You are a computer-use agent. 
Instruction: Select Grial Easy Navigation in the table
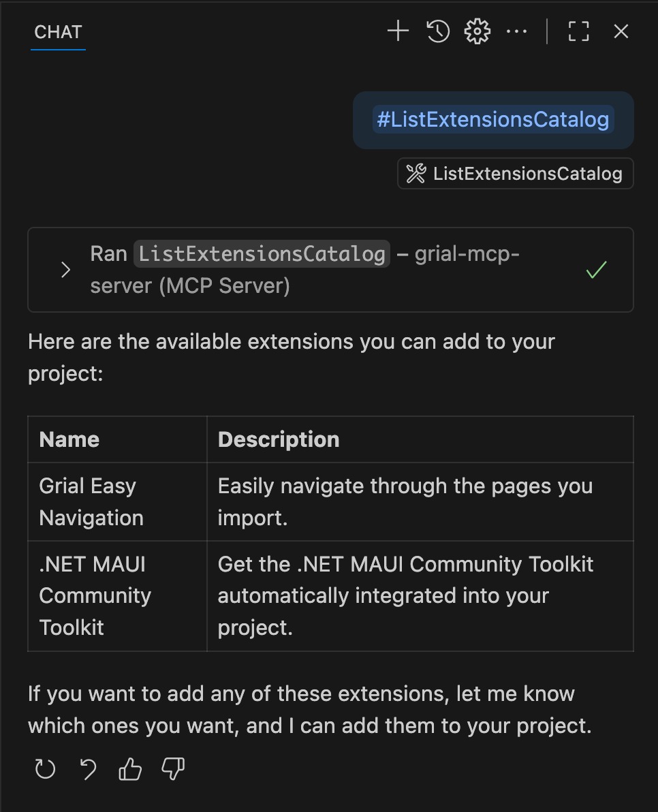90,501
